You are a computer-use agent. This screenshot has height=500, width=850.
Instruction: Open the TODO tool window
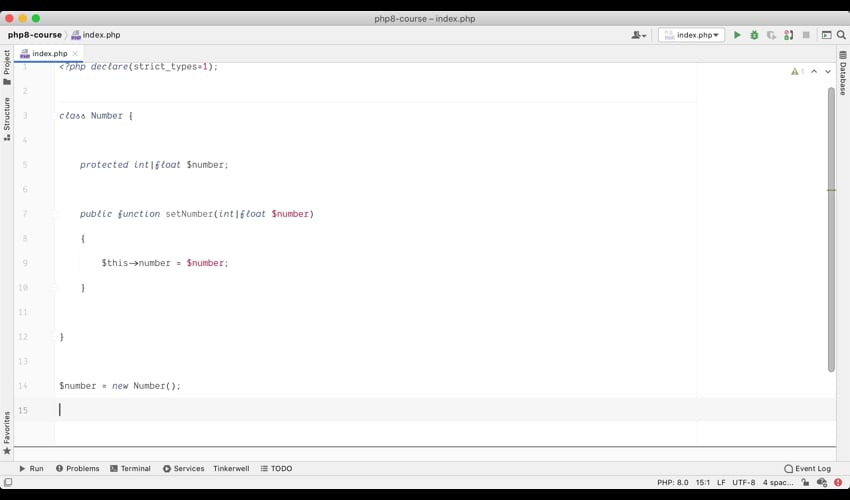(x=276, y=469)
